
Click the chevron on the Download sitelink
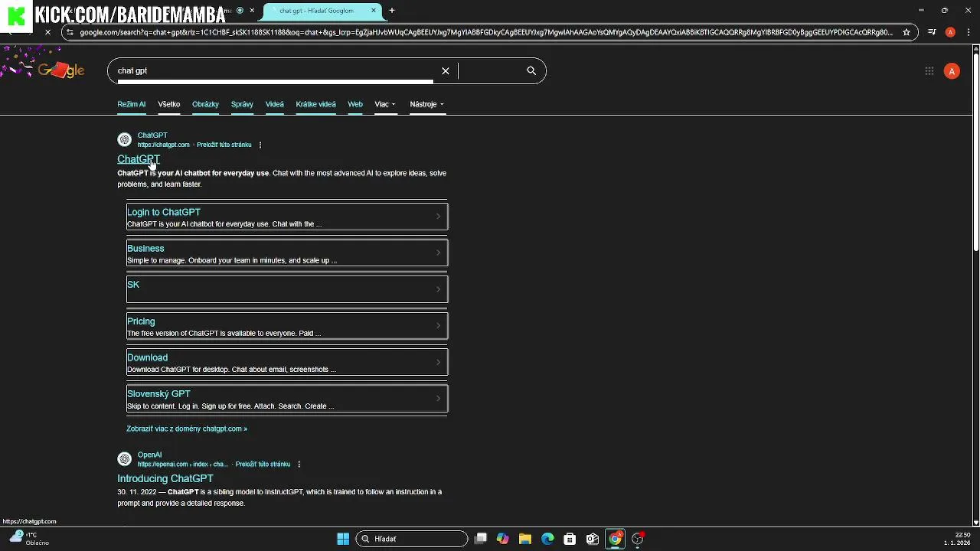point(439,362)
